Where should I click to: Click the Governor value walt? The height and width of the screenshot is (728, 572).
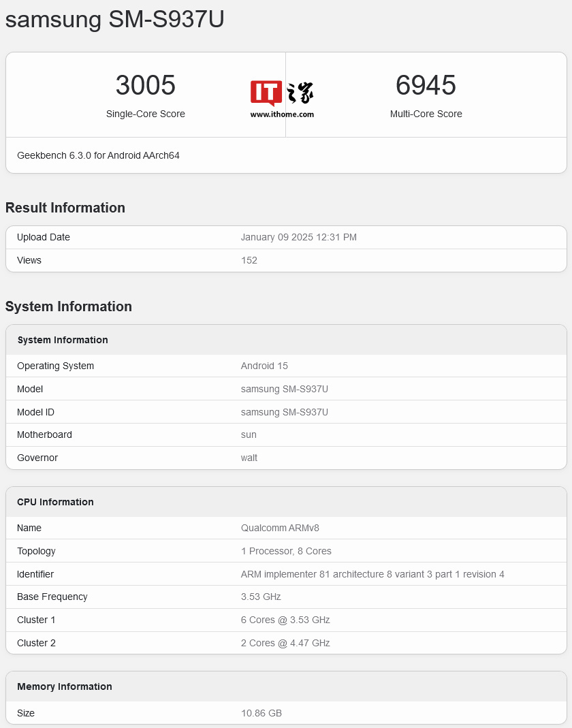coord(249,458)
